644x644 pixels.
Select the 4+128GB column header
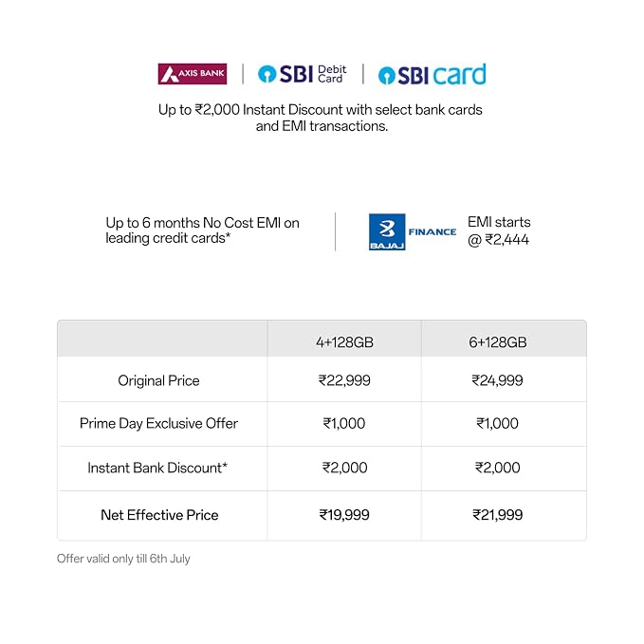coord(344,342)
